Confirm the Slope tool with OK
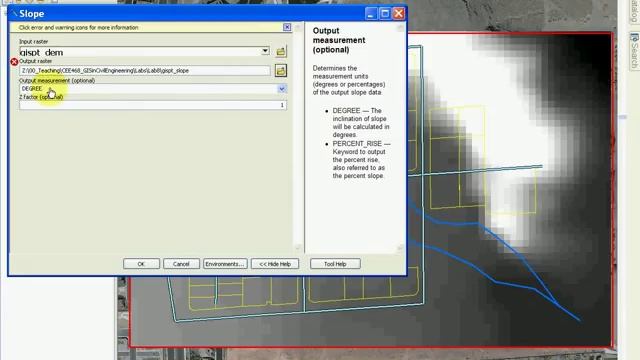Image resolution: width=640 pixels, height=360 pixels. (x=141, y=264)
